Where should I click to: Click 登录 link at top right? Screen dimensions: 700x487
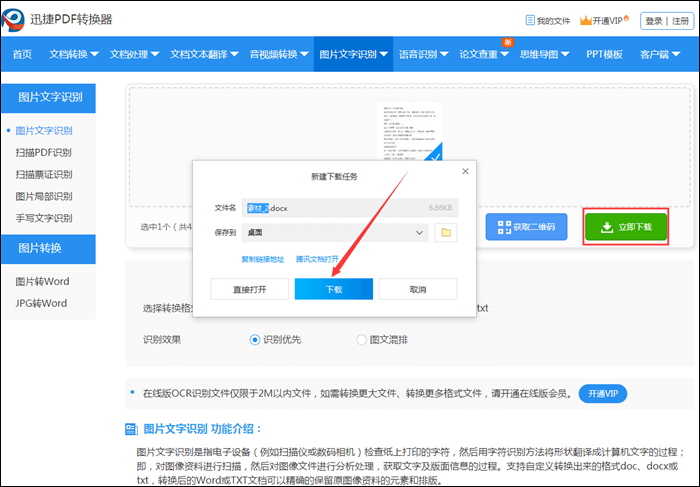click(x=654, y=21)
